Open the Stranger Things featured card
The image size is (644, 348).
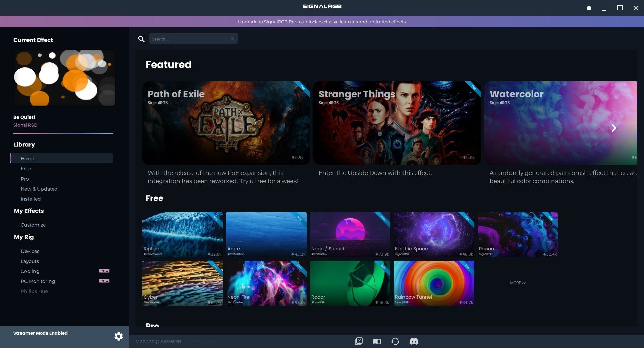coord(397,123)
